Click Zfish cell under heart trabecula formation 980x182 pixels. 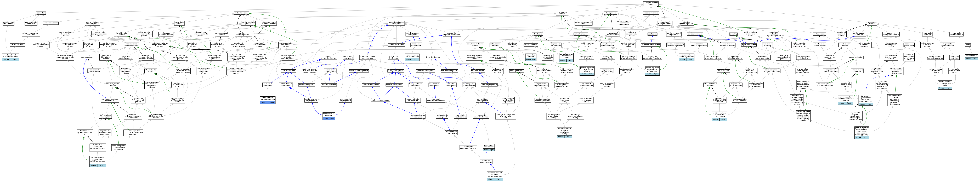point(326,119)
